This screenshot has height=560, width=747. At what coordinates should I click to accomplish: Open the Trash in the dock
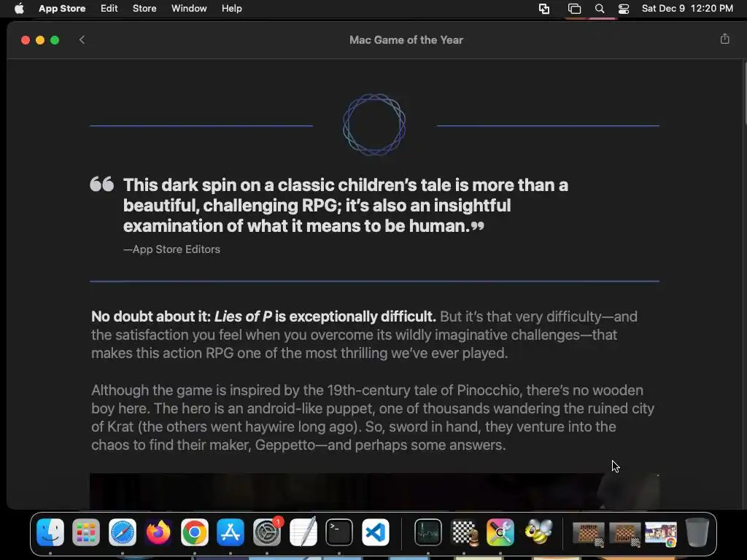pyautogui.click(x=697, y=532)
